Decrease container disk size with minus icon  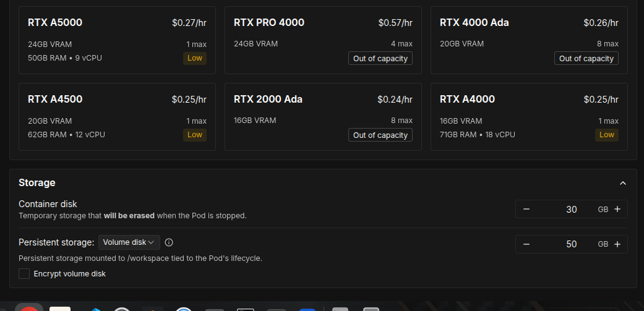click(x=526, y=209)
